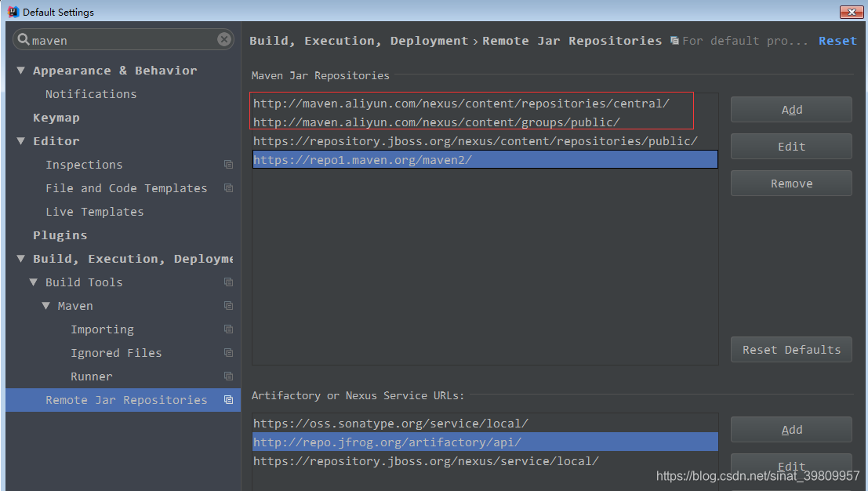Click Add for Maven Jar Repositories
This screenshot has height=491, width=868.
791,110
